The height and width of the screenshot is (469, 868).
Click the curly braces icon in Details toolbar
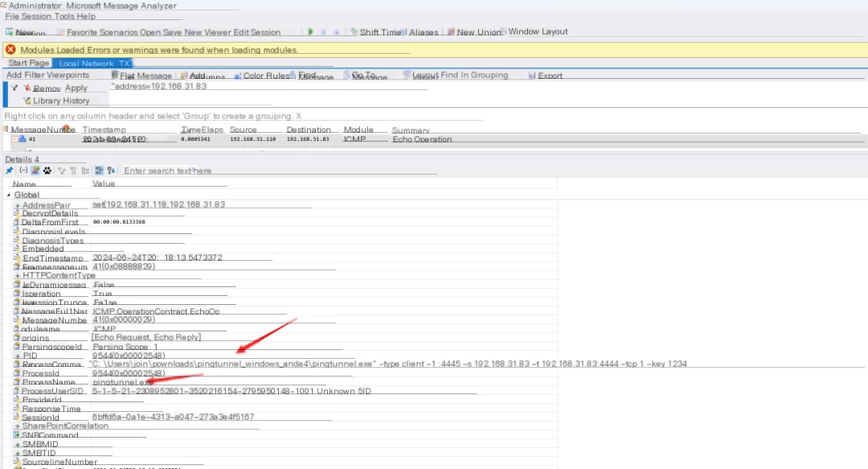[x=23, y=171]
